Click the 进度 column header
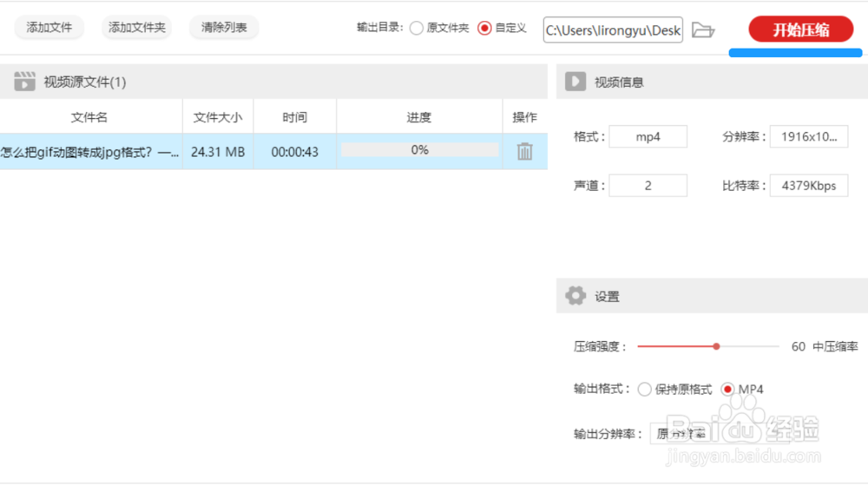 (x=419, y=117)
